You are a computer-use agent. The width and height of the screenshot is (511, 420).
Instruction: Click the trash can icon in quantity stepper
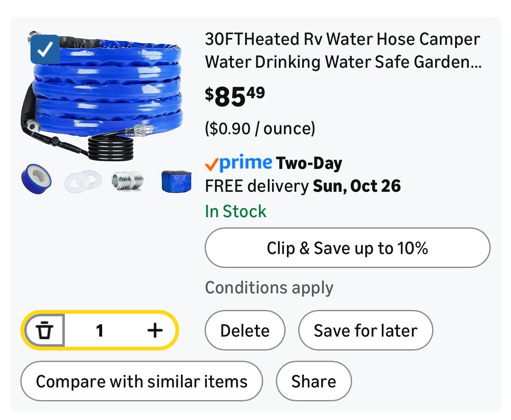pyautogui.click(x=44, y=330)
